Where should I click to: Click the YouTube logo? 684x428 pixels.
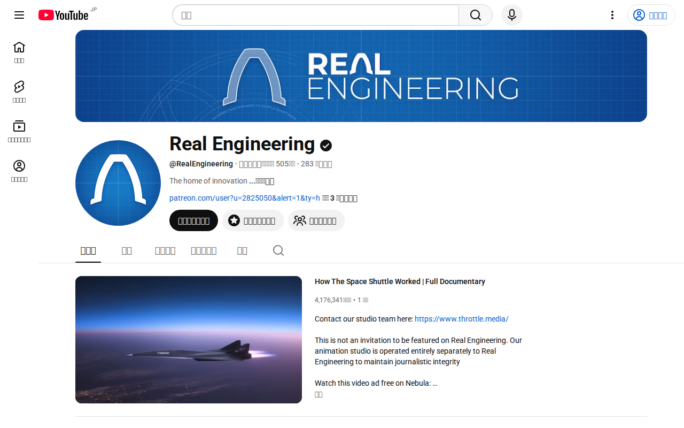click(64, 15)
